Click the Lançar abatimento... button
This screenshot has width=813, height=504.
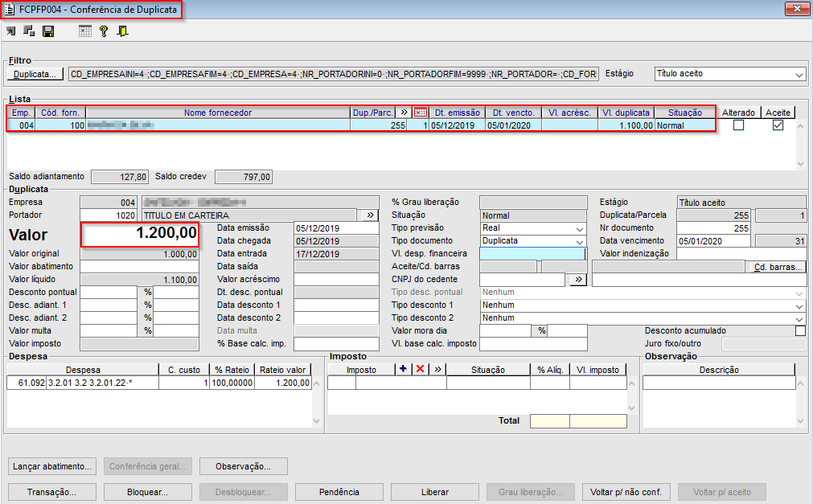click(51, 466)
